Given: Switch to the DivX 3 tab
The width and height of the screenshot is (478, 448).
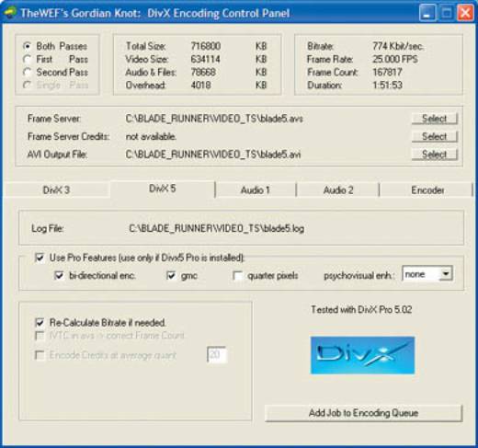Looking at the screenshot, I should pos(56,190).
